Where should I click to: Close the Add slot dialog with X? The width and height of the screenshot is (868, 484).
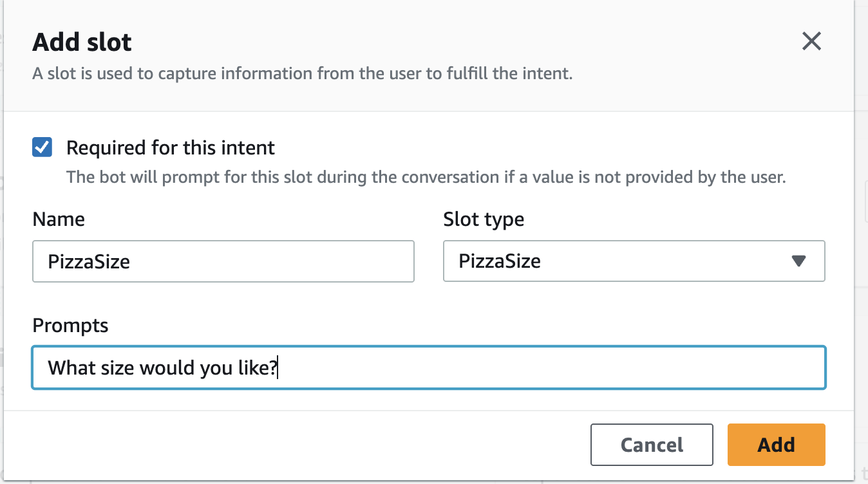pyautogui.click(x=811, y=42)
